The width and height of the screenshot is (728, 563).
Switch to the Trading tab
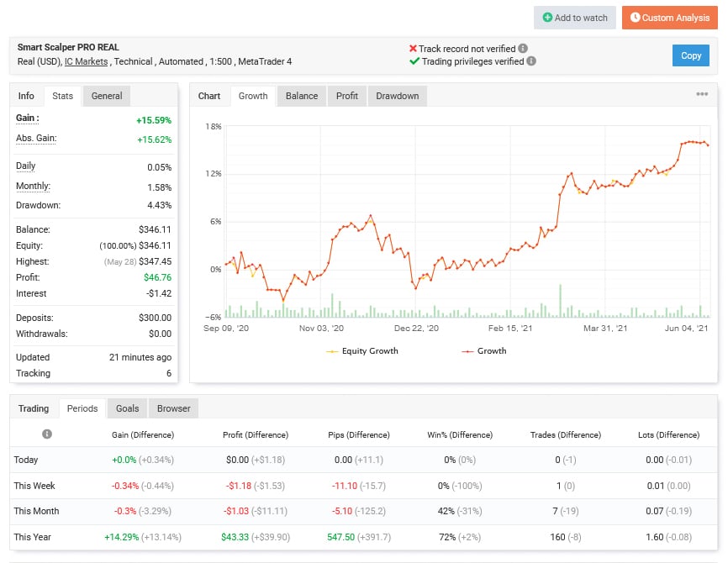[34, 408]
